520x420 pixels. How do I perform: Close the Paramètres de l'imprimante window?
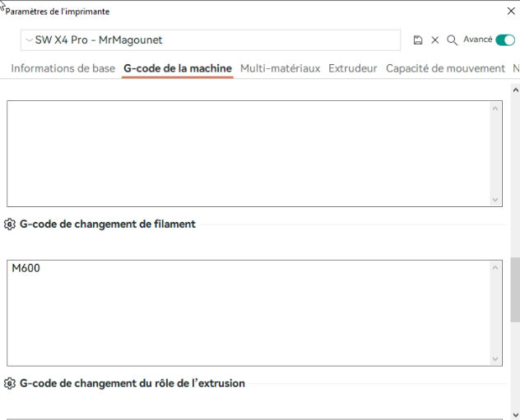pyautogui.click(x=511, y=12)
